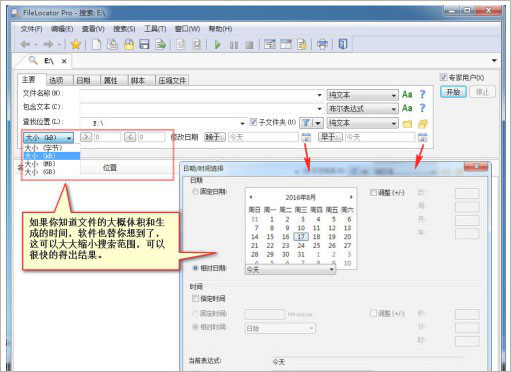This screenshot has width=511, height=372.
Task: Click the report document toolbar icon
Action: click(302, 44)
